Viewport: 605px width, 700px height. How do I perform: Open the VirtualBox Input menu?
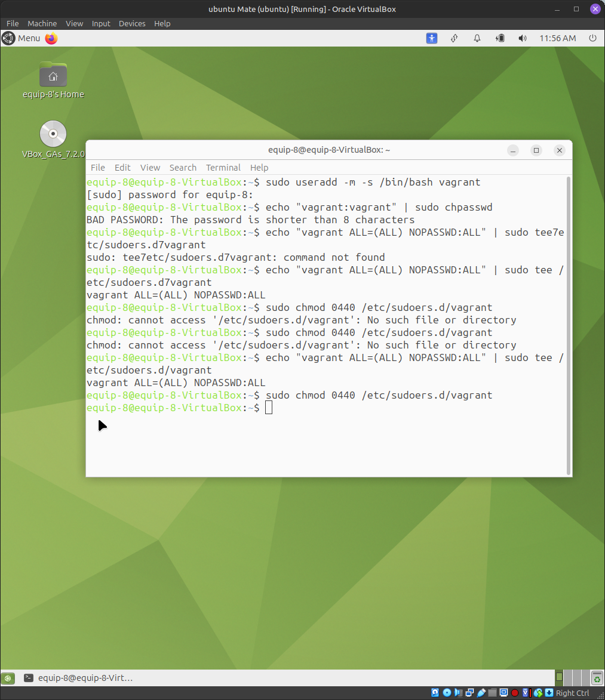tap(101, 24)
